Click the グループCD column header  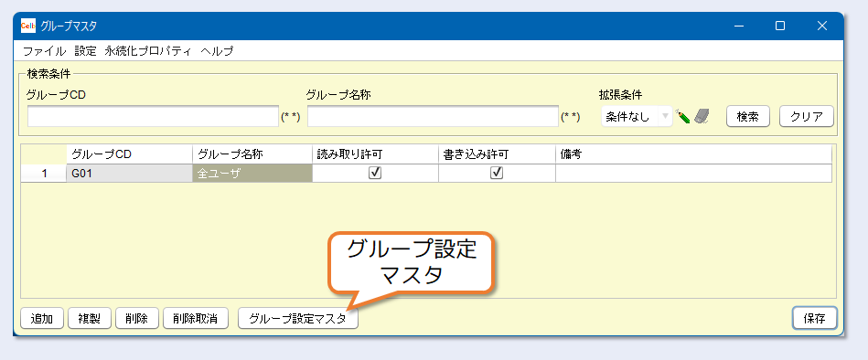130,154
